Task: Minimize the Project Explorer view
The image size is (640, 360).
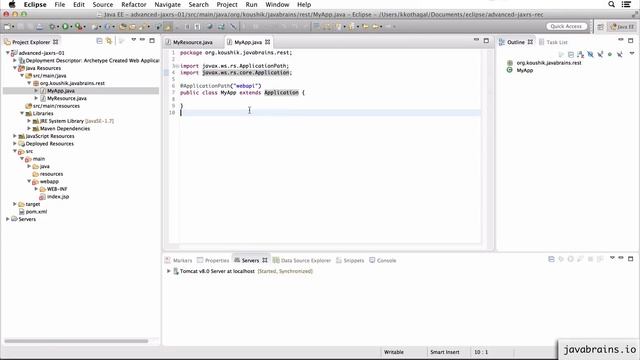Action: 142,40
